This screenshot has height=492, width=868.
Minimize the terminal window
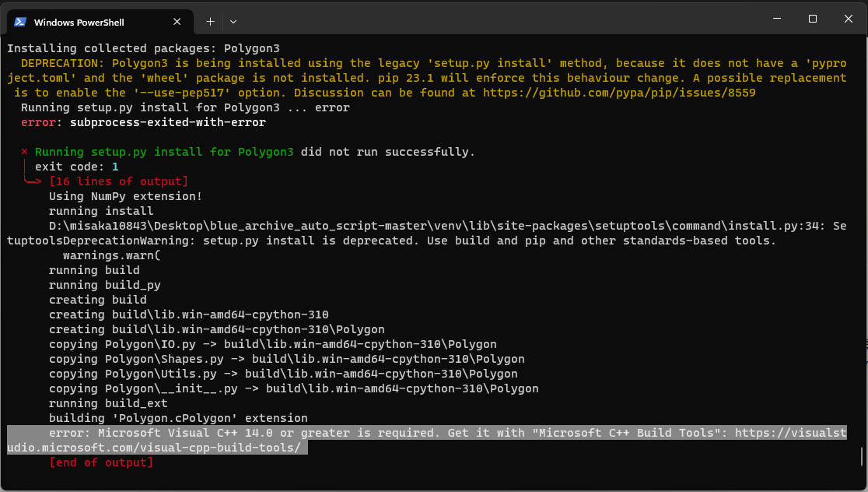776,19
